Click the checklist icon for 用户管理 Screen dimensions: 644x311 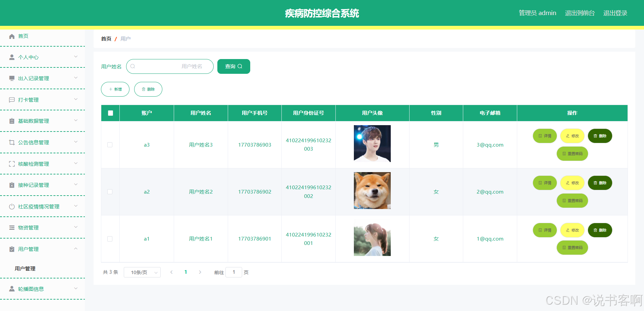click(x=12, y=249)
